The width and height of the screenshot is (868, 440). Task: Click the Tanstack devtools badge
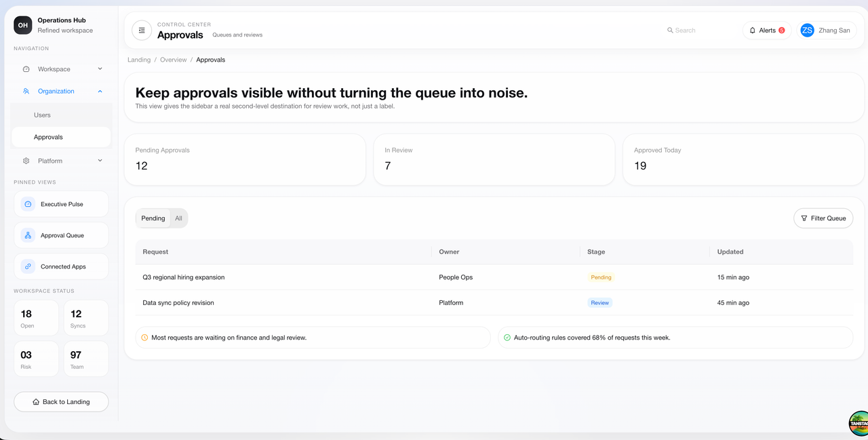pos(859,423)
